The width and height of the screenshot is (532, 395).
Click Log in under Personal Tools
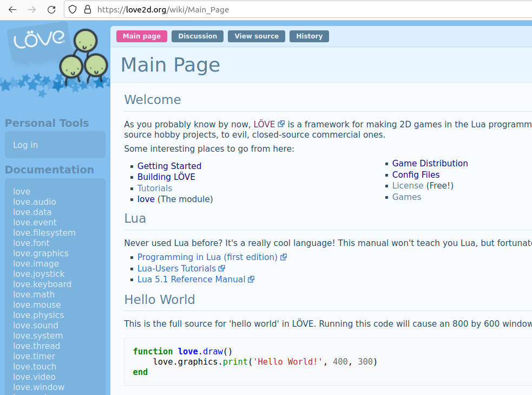pos(25,145)
